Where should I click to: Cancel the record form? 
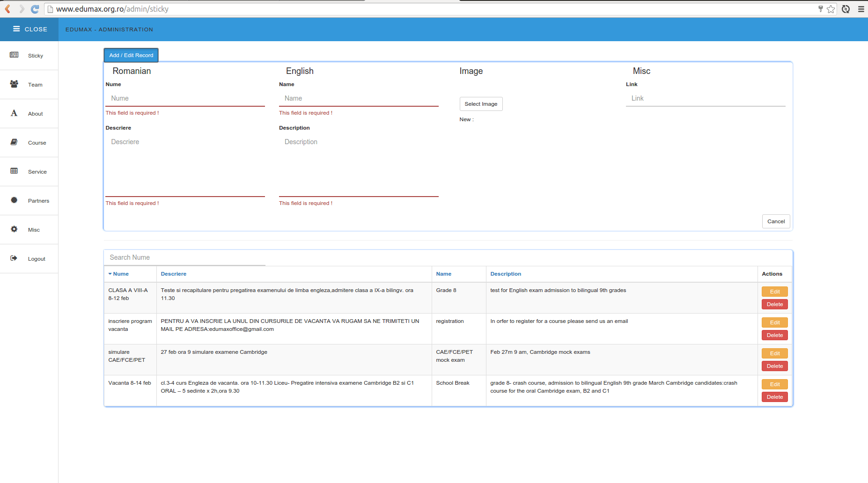click(776, 221)
